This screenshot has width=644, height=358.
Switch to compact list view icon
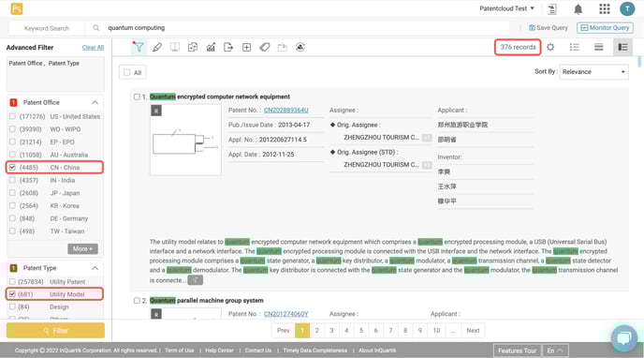574,47
